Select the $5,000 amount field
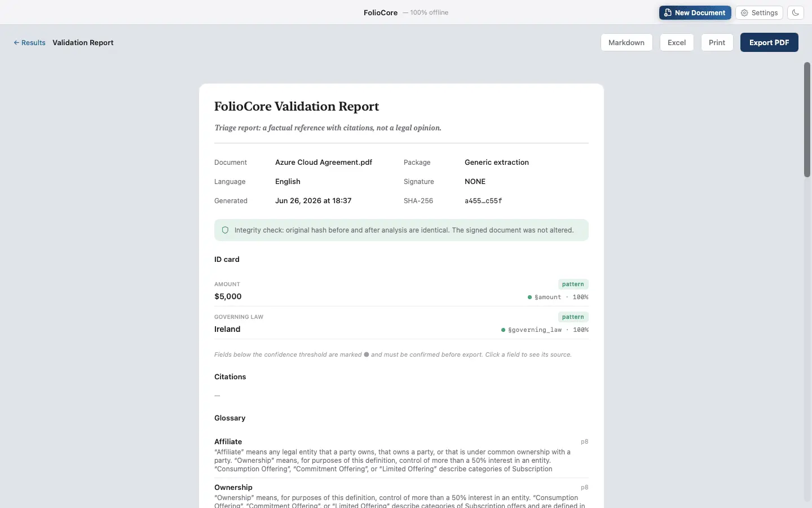 coord(401,290)
